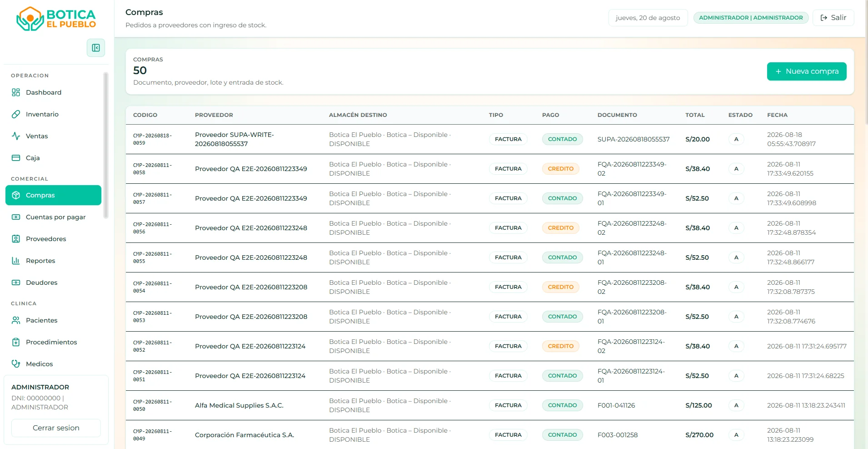Select the TOTAL column header
The width and height of the screenshot is (868, 449).
695,115
